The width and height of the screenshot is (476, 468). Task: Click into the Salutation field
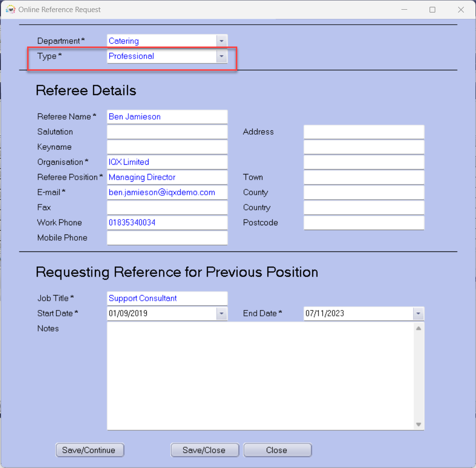click(167, 132)
